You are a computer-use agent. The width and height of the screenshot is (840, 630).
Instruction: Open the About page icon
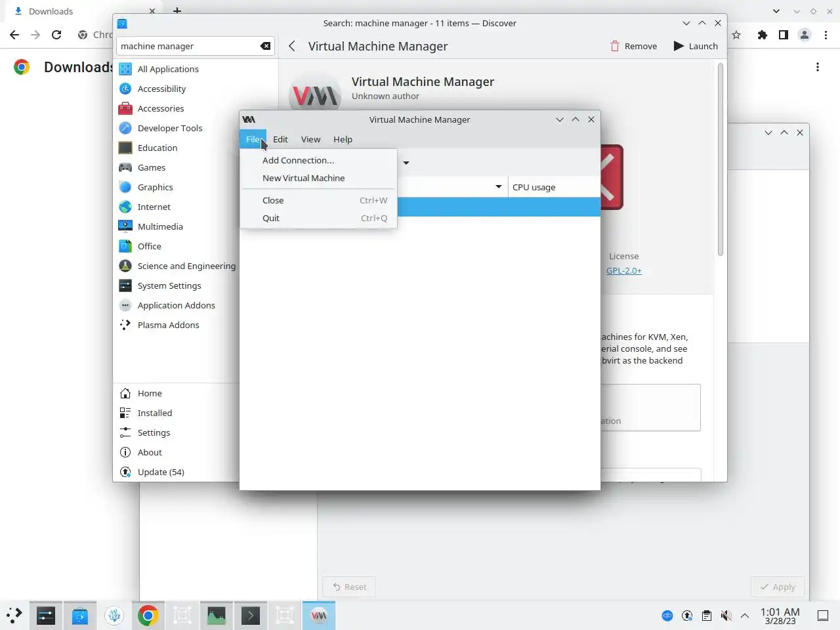125,452
